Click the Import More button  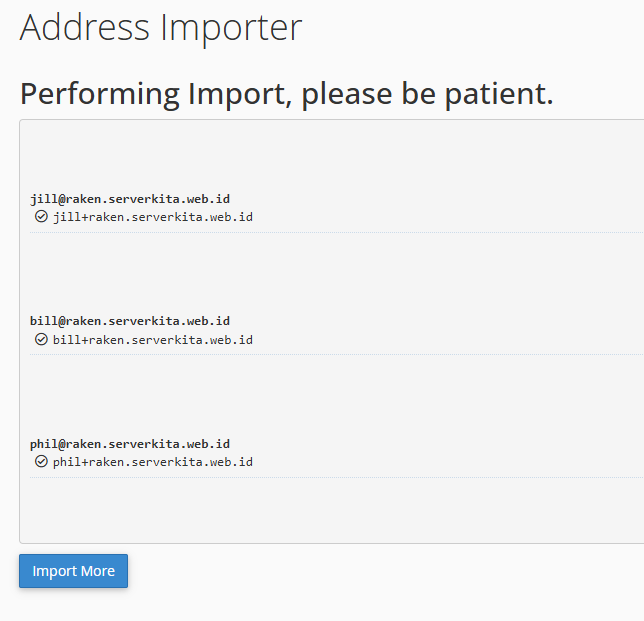(74, 571)
